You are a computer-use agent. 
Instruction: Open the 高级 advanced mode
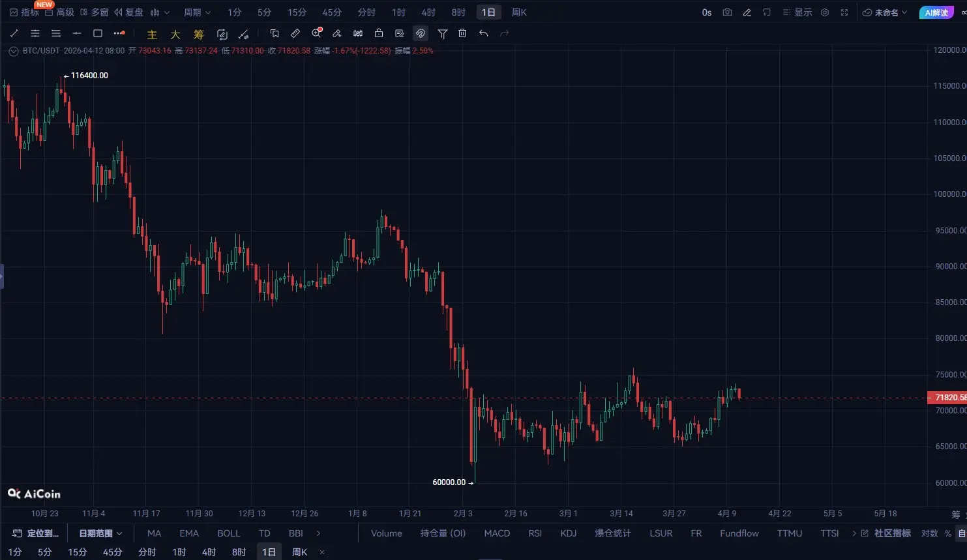pyautogui.click(x=59, y=12)
